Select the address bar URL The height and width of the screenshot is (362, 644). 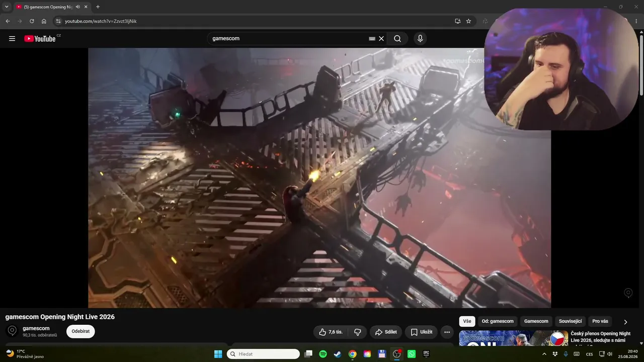click(x=101, y=21)
